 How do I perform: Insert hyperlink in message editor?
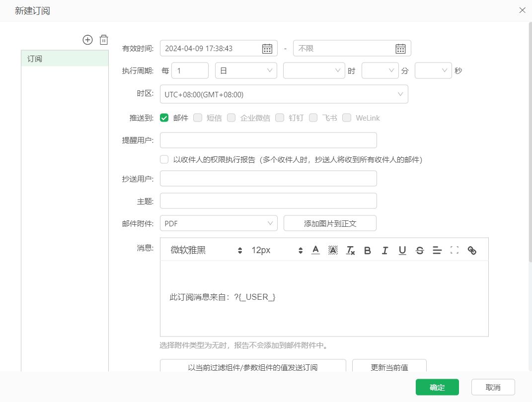(472, 250)
